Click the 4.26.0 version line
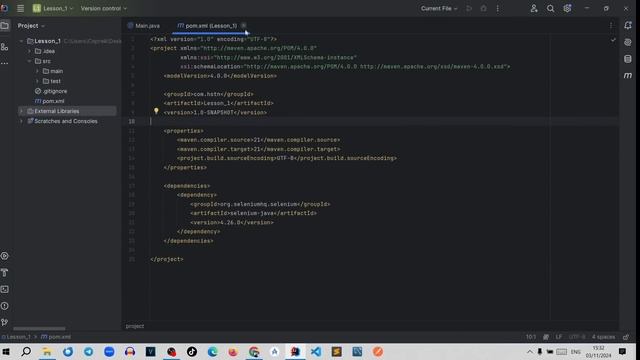Image resolution: width=640 pixels, height=360 pixels. 232,222
